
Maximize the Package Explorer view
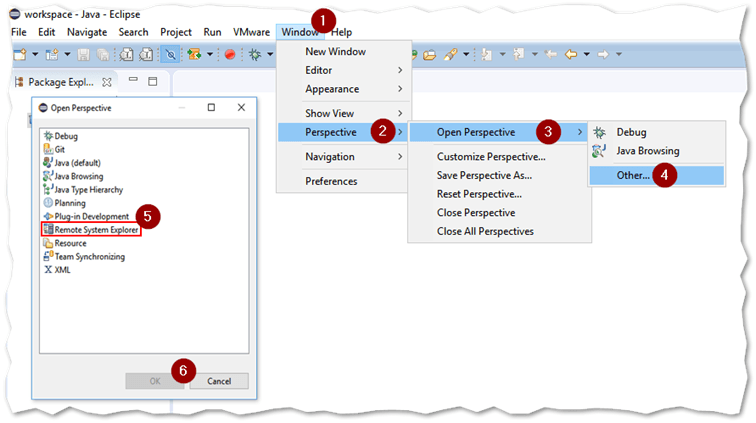pos(153,82)
